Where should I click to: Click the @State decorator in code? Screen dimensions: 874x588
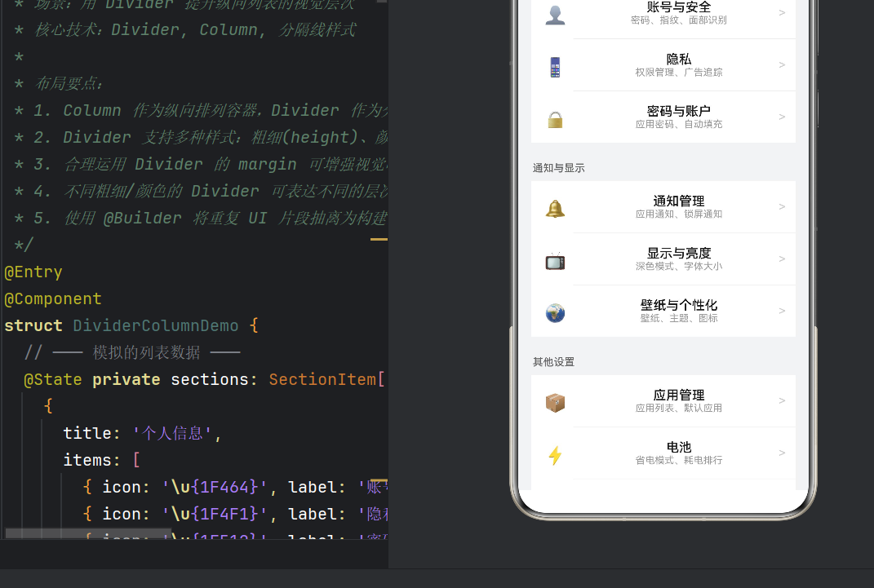pyautogui.click(x=53, y=380)
